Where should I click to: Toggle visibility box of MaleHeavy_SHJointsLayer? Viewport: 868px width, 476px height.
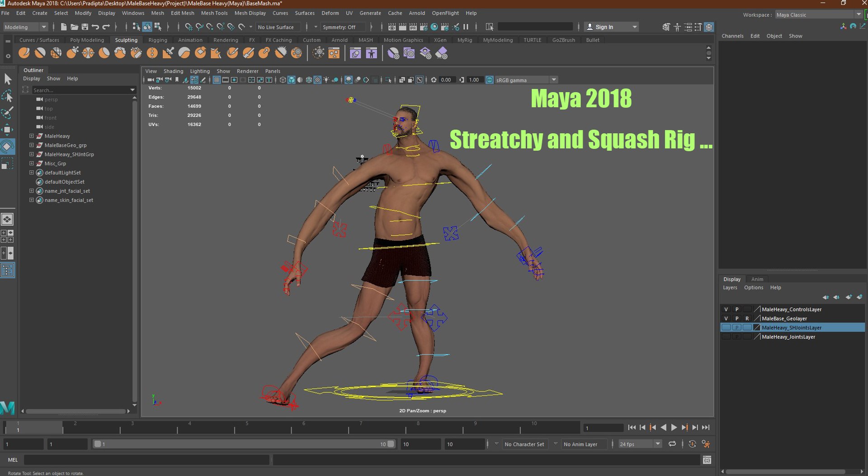[726, 327]
